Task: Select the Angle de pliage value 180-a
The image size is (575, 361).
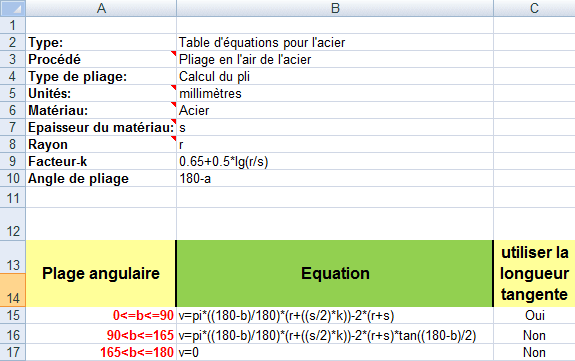Action: point(335,178)
